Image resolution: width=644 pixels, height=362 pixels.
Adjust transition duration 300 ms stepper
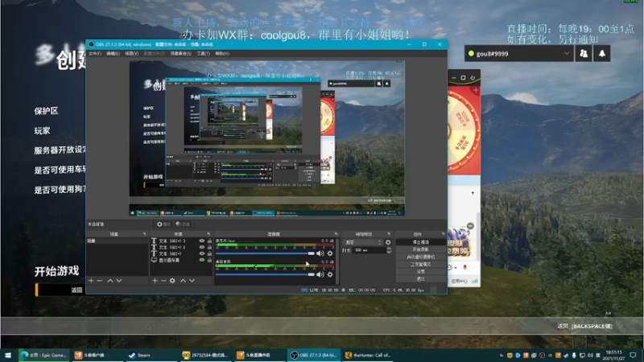[389, 250]
